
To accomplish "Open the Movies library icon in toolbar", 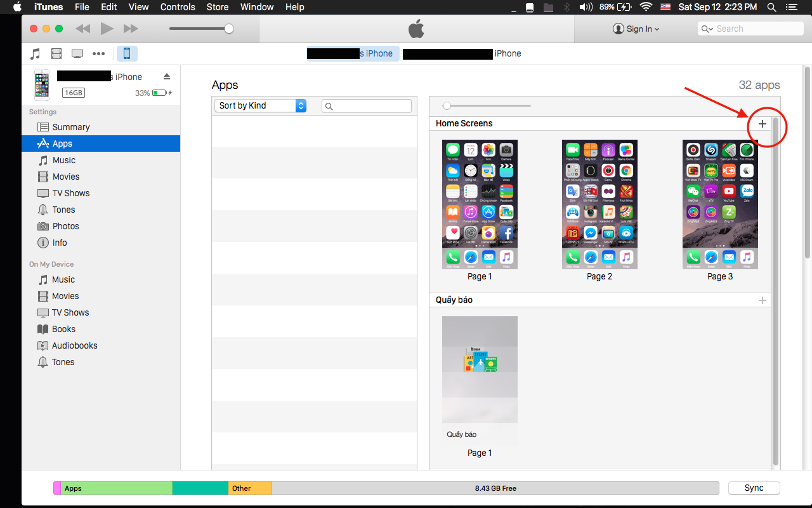I will coord(57,54).
